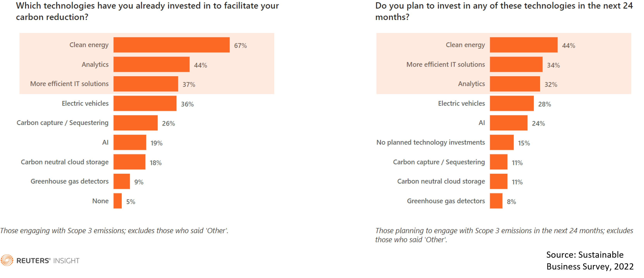Click the AI bar showing 19%
The width and height of the screenshot is (644, 278).
click(130, 142)
